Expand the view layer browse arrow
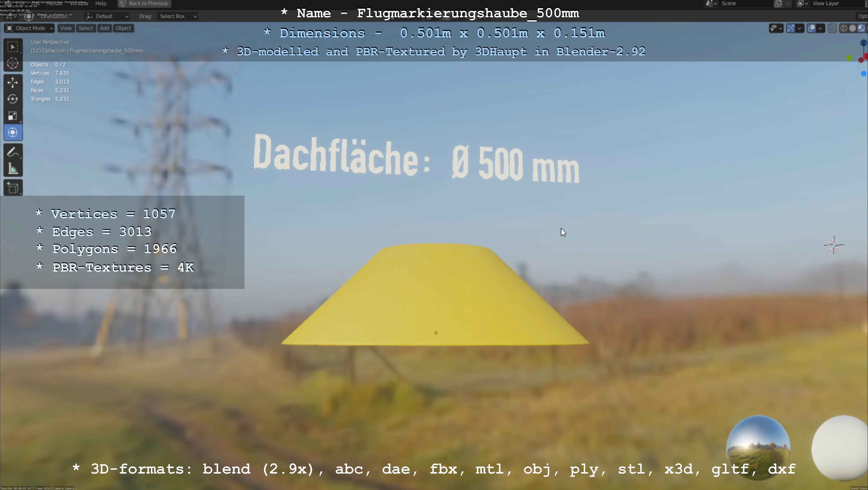868x490 pixels. pos(806,3)
